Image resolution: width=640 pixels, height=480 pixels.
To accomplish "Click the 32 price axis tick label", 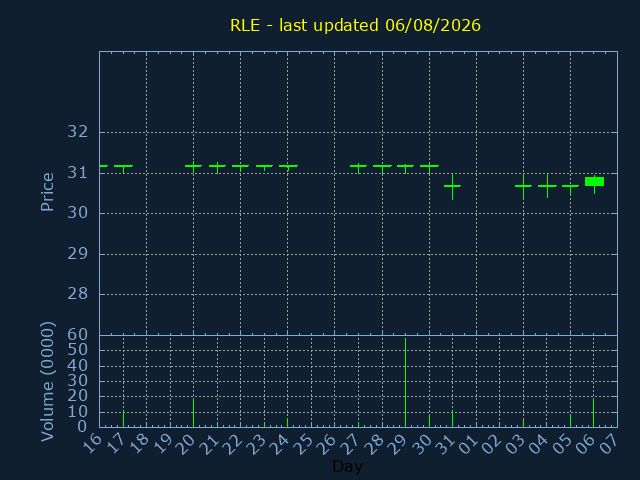I will click(78, 132).
